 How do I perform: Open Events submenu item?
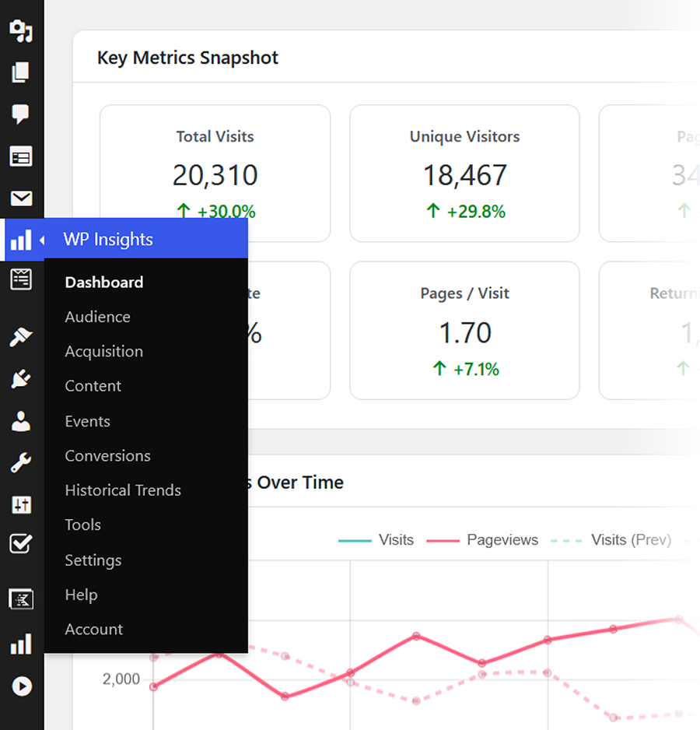[87, 421]
